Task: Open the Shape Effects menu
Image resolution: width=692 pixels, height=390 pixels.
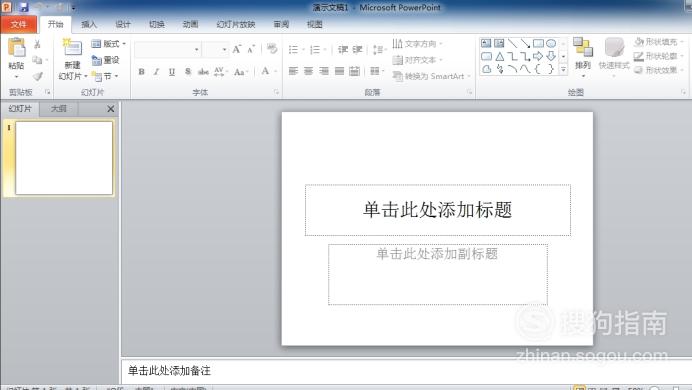Action: 658,70
